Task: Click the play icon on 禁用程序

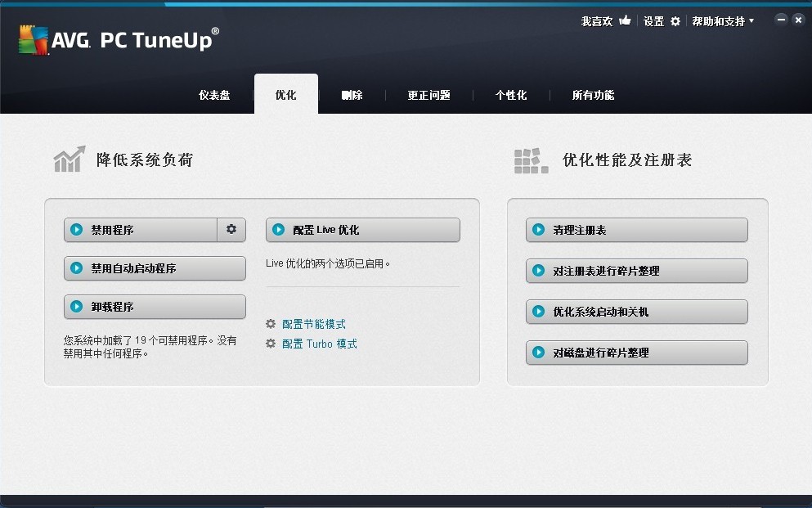Action: click(x=77, y=229)
